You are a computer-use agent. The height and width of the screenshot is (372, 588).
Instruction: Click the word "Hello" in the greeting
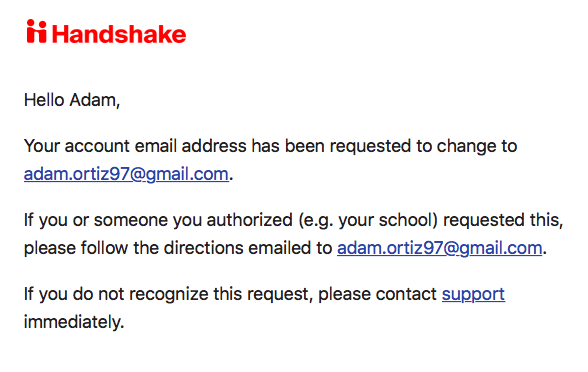click(44, 100)
